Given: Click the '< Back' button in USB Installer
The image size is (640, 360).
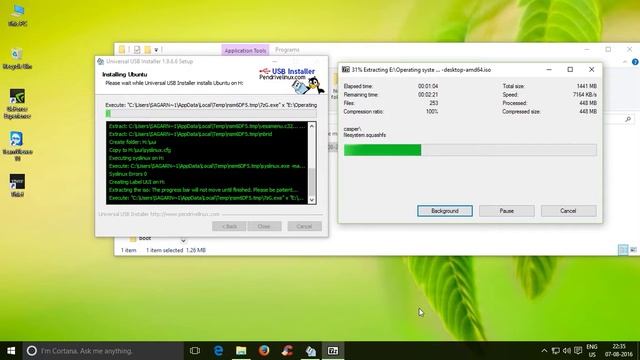Looking at the screenshot, I should [229, 227].
